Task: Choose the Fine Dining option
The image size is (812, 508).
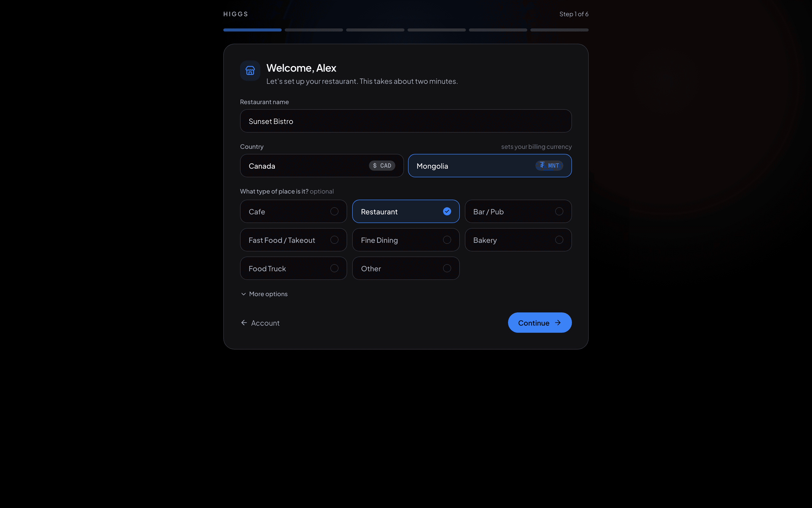Action: point(406,240)
